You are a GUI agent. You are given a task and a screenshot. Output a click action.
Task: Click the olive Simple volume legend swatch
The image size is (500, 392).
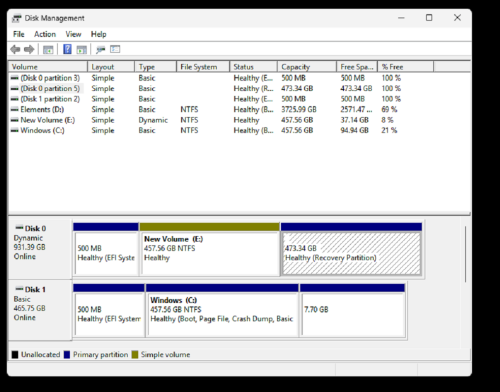pos(135,355)
